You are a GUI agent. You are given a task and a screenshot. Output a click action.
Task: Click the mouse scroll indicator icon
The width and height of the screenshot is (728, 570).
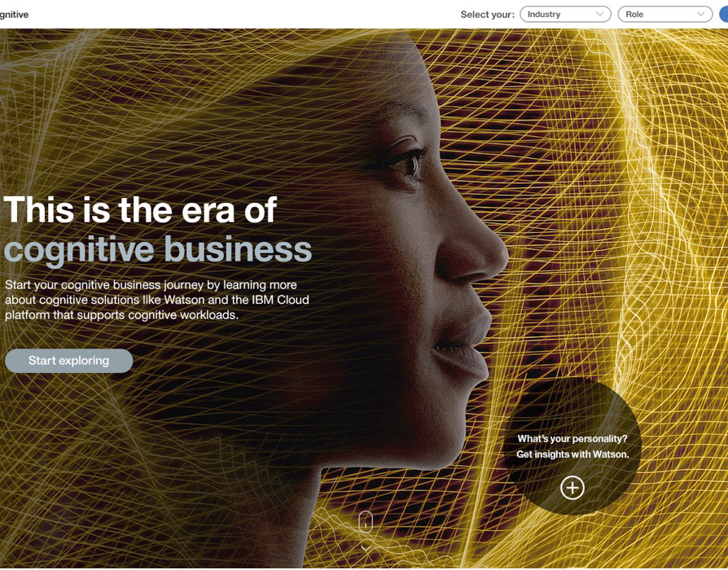(x=366, y=522)
